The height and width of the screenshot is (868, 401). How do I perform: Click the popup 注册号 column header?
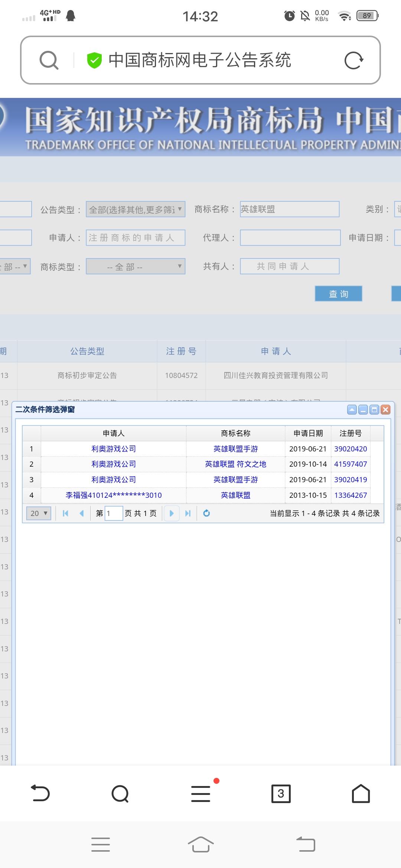tap(351, 433)
